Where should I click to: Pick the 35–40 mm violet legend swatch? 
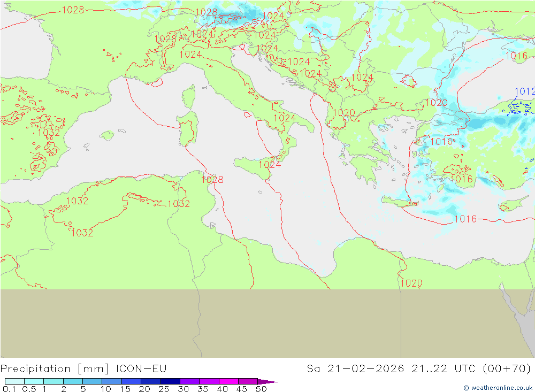pos(209,381)
